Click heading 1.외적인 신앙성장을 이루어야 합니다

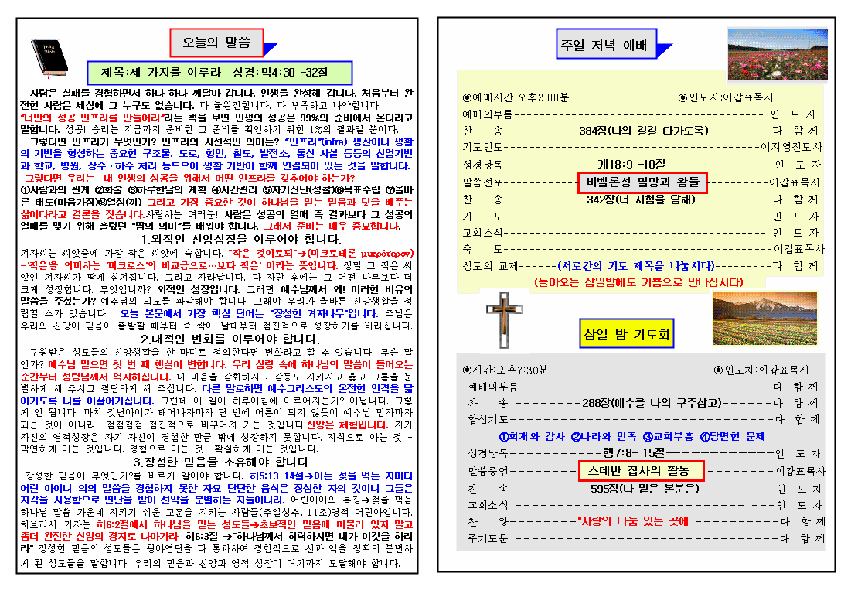click(x=219, y=240)
